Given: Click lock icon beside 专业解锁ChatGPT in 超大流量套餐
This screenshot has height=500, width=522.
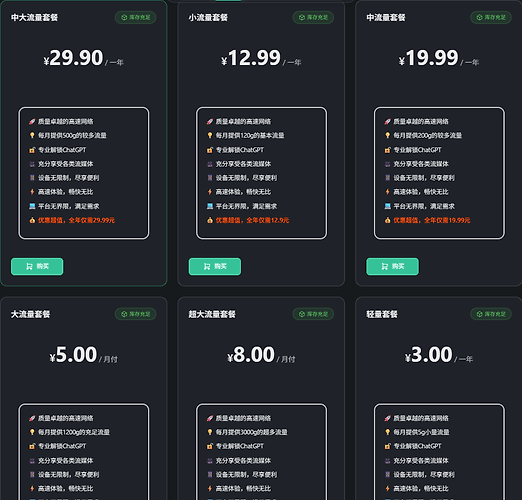Looking at the screenshot, I should click(x=210, y=446).
